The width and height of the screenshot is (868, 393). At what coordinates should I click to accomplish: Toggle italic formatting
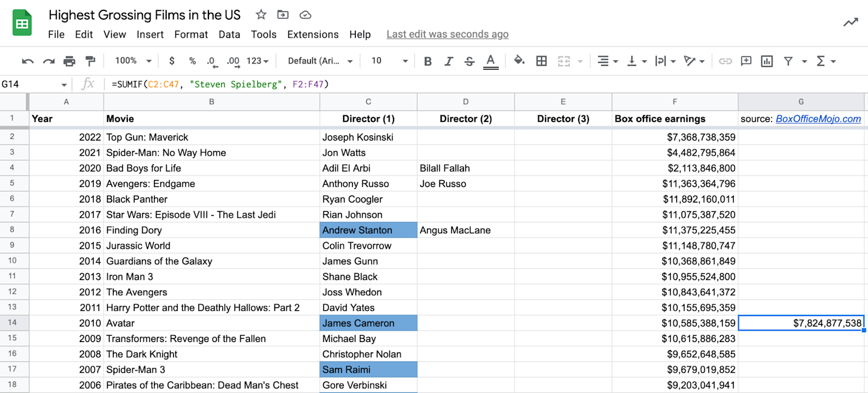tap(448, 61)
